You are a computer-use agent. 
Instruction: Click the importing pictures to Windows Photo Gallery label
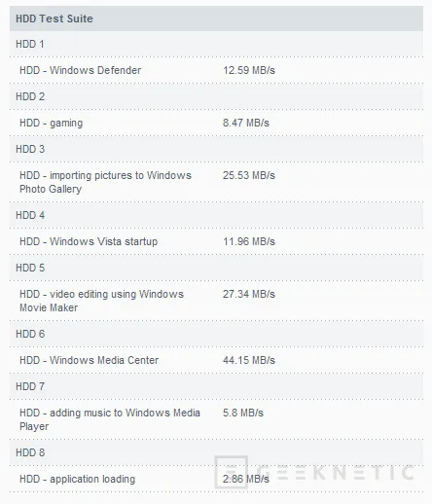point(105,182)
